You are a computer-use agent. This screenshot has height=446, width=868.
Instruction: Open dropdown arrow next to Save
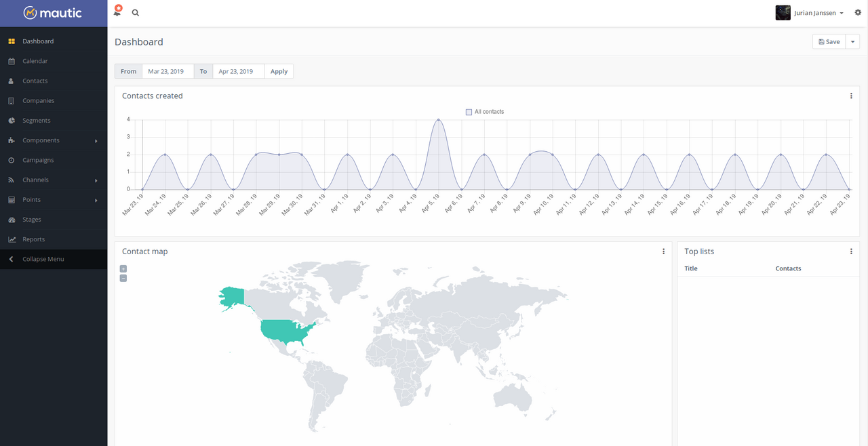point(852,42)
